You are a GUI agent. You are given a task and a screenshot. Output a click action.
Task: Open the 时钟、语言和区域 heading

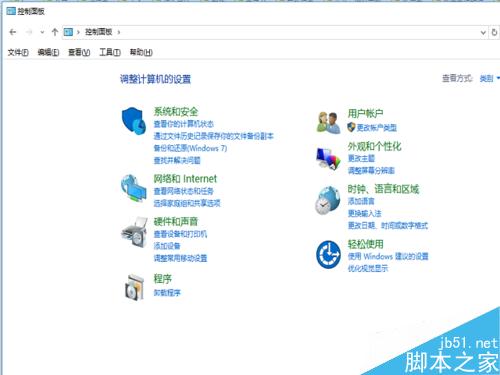click(x=383, y=189)
